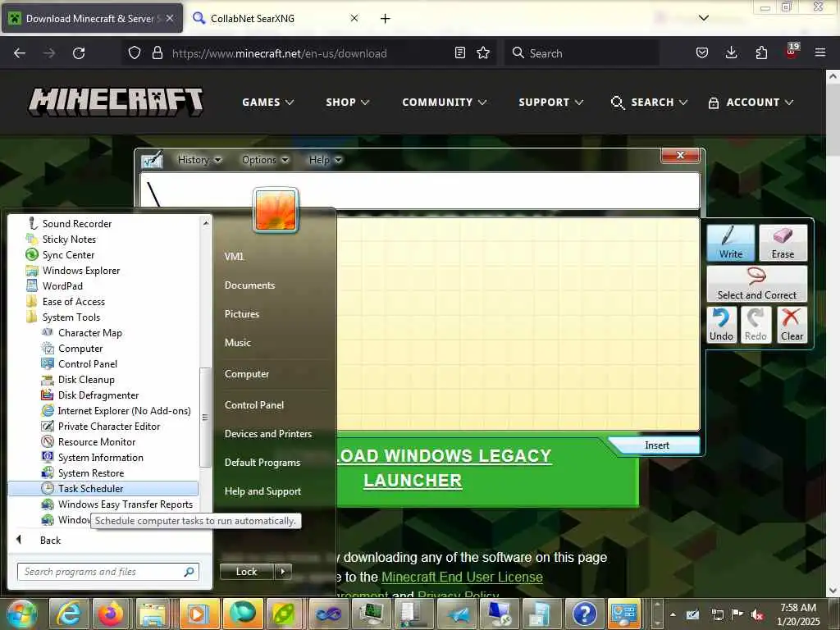
Task: Open Firefox extensions puzzle icon
Action: coord(761,52)
